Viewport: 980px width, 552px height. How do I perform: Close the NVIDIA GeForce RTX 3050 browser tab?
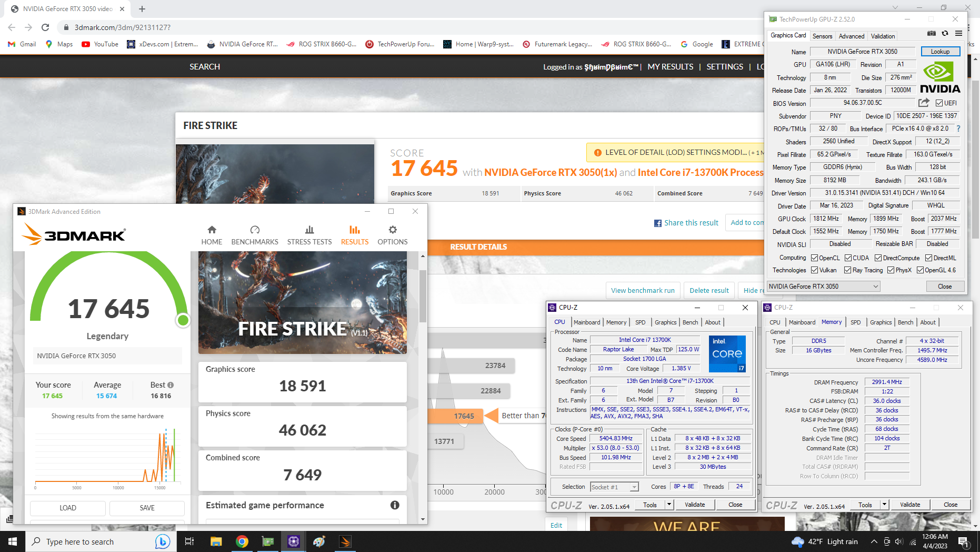click(x=122, y=9)
